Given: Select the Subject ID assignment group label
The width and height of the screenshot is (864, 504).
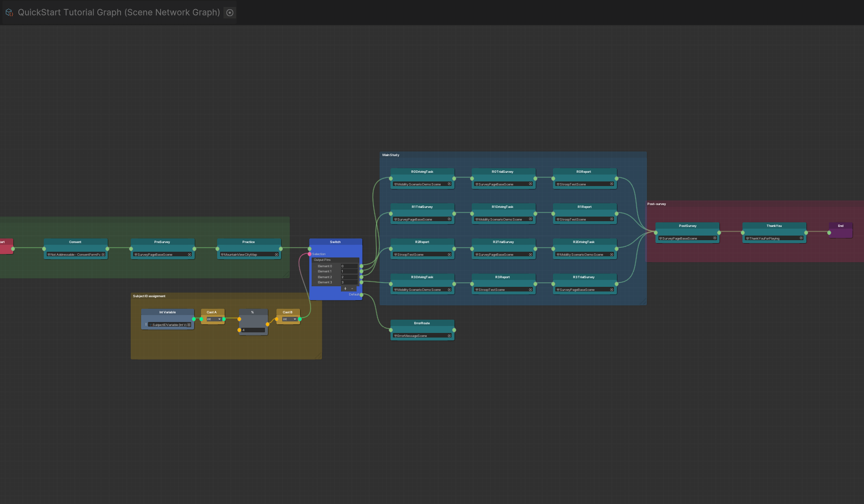Looking at the screenshot, I should coord(149,296).
